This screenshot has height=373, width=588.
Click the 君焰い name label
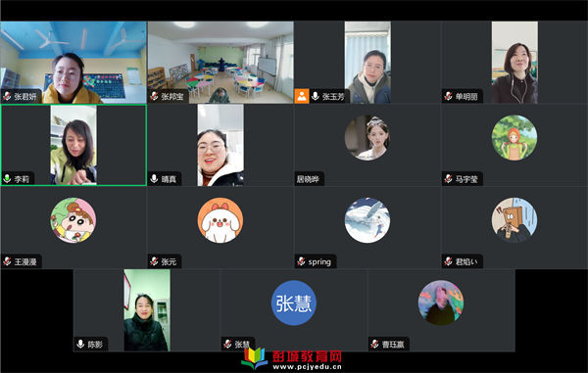tap(466, 261)
